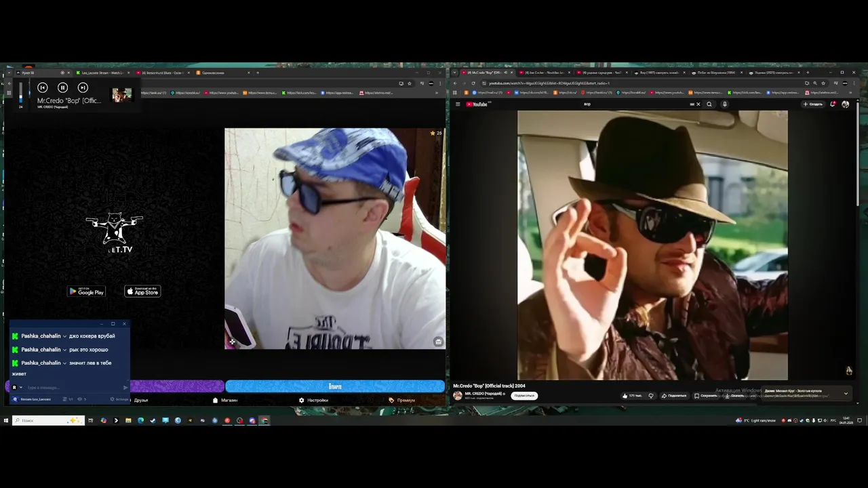Switch to Побег из Шоушенка tab
Image resolution: width=868 pixels, height=488 pixels.
[717, 73]
